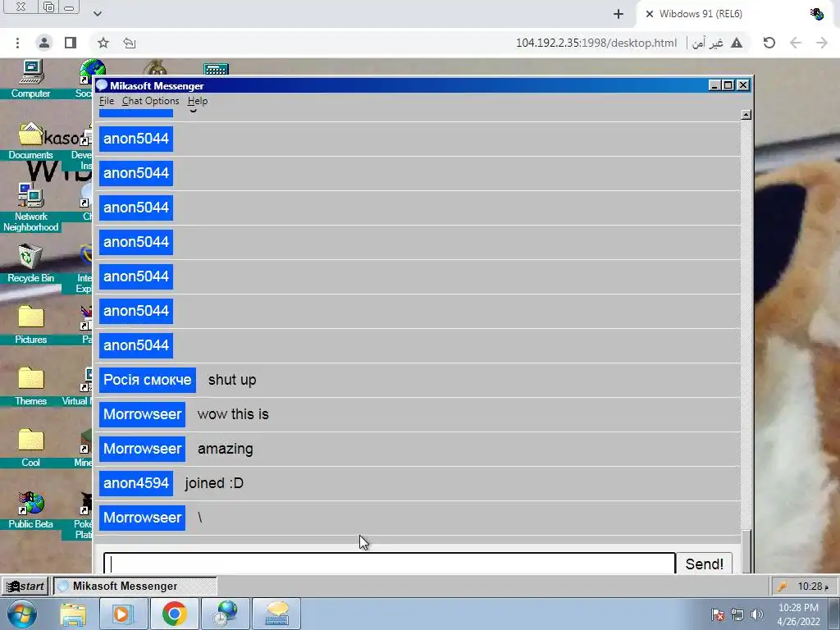Open the browser side panel icon

coord(71,43)
